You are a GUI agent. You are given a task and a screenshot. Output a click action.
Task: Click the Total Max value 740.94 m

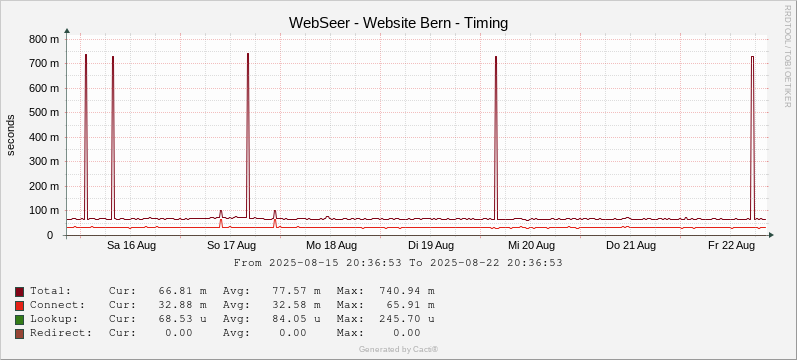pyautogui.click(x=407, y=291)
